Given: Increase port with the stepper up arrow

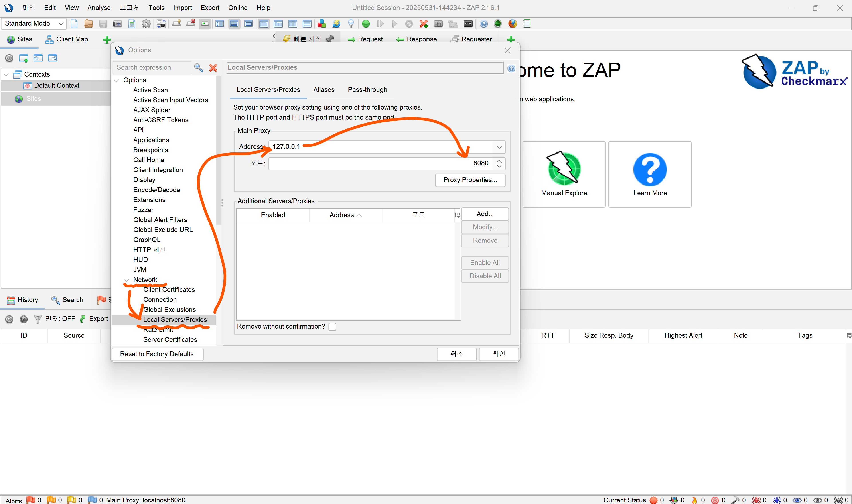Looking at the screenshot, I should pyautogui.click(x=499, y=161).
